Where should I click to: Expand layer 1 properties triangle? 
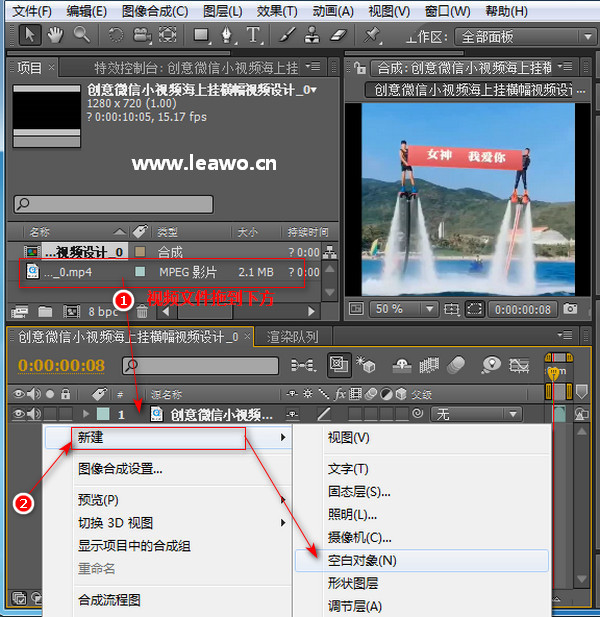(86, 414)
